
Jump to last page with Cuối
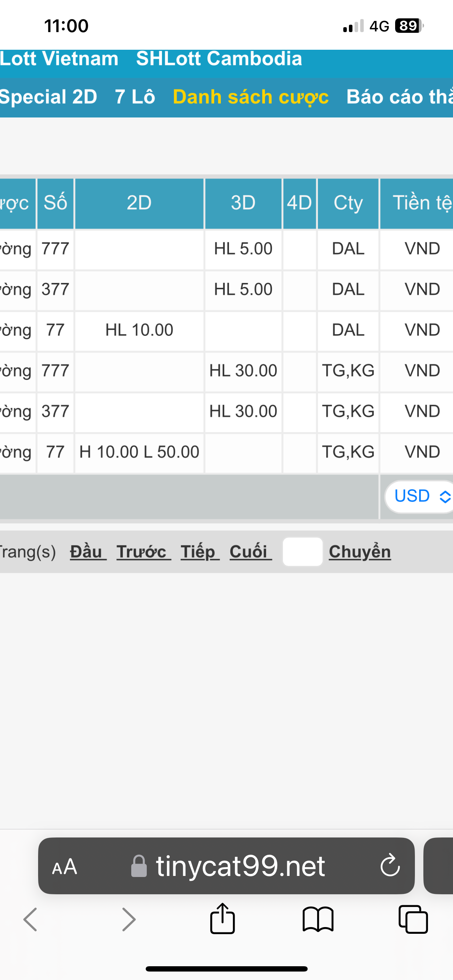tap(250, 552)
